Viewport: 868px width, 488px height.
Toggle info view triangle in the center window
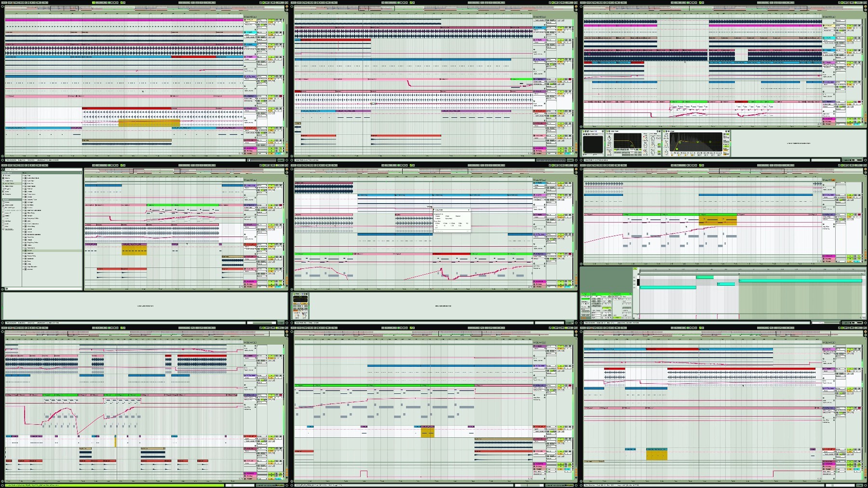click(292, 322)
